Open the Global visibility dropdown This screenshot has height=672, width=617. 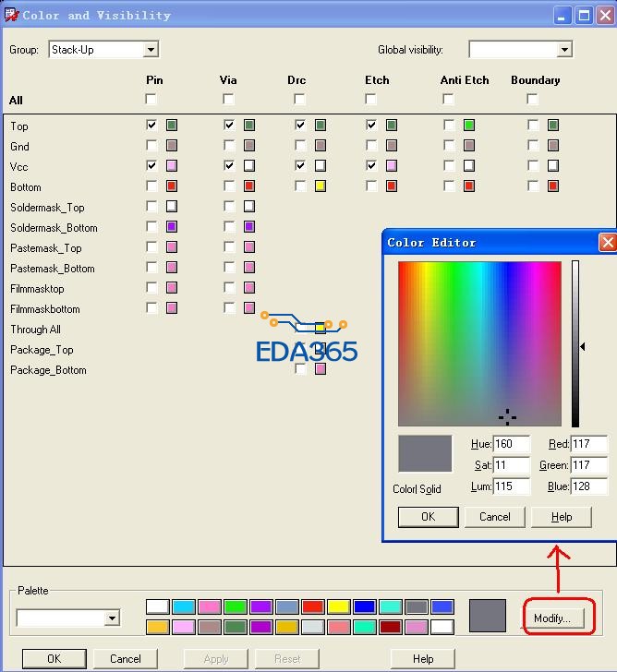tap(564, 50)
